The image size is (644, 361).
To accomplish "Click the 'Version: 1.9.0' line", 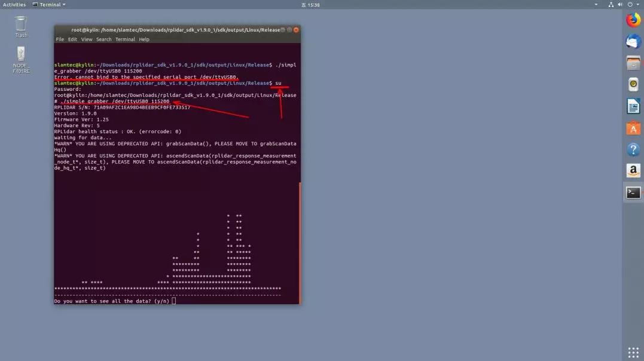I will coord(75,114).
